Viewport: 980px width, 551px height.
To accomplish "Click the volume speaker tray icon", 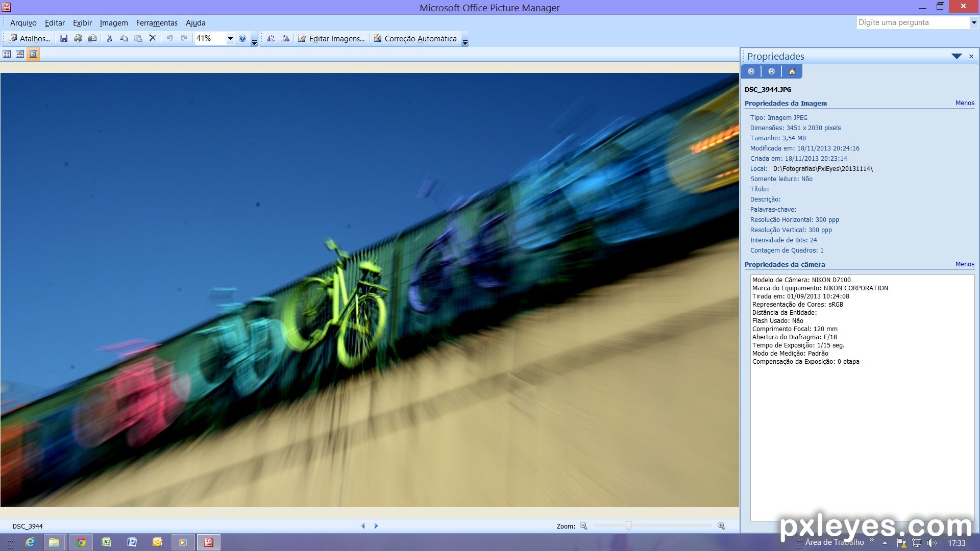I will [x=932, y=543].
